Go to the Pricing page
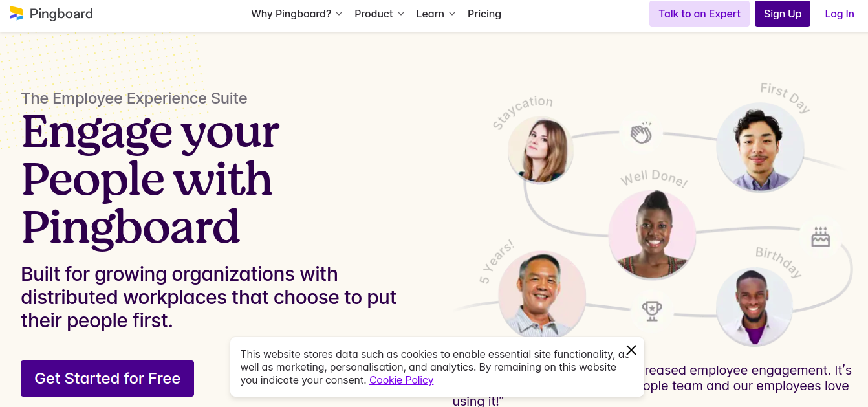This screenshot has height=407, width=868. coord(484,14)
